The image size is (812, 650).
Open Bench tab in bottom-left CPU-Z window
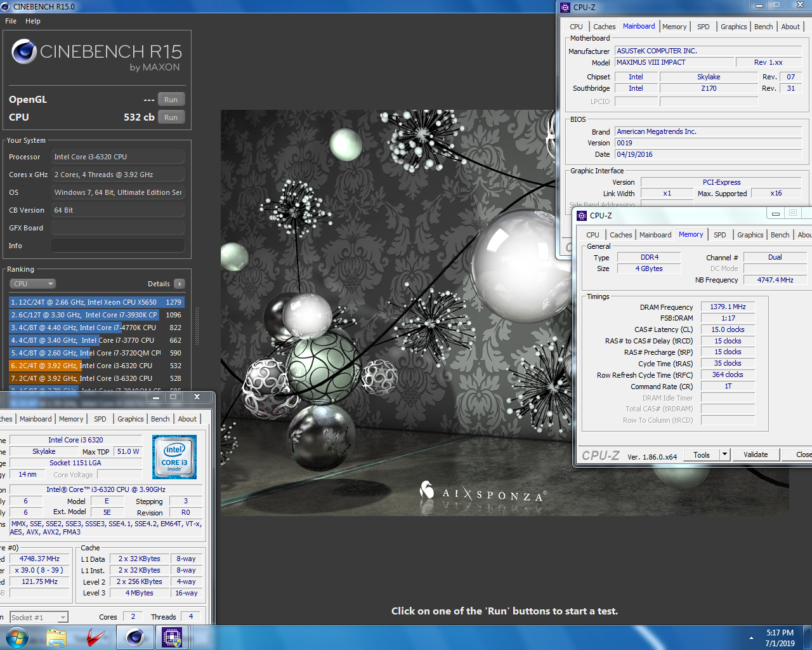click(x=160, y=419)
